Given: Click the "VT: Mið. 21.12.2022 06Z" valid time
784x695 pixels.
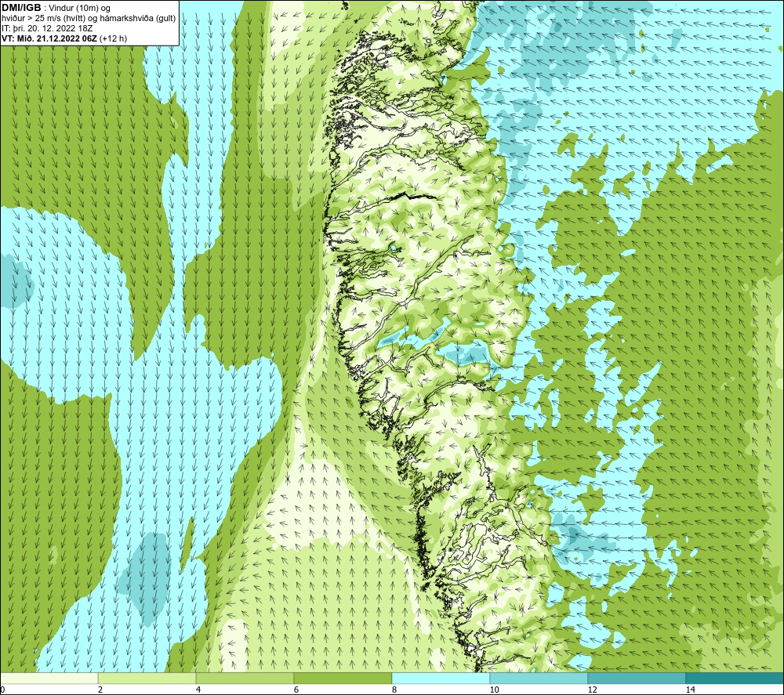Looking at the screenshot, I should [49, 38].
